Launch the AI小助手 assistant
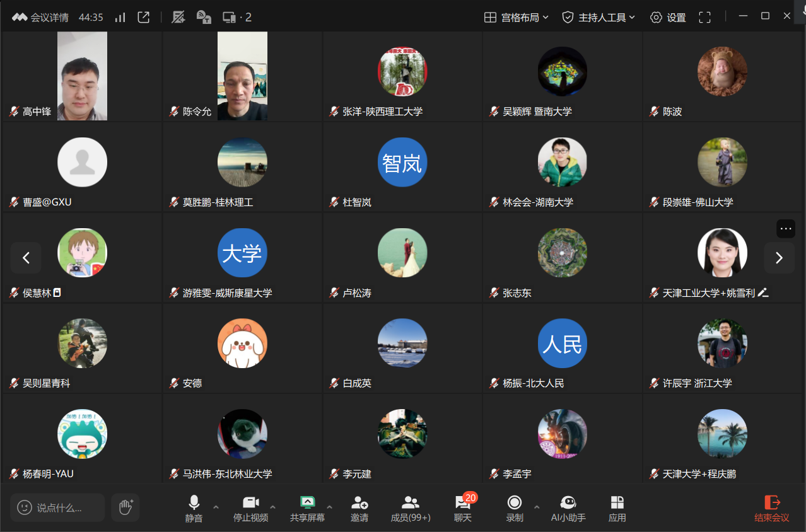 [x=568, y=508]
